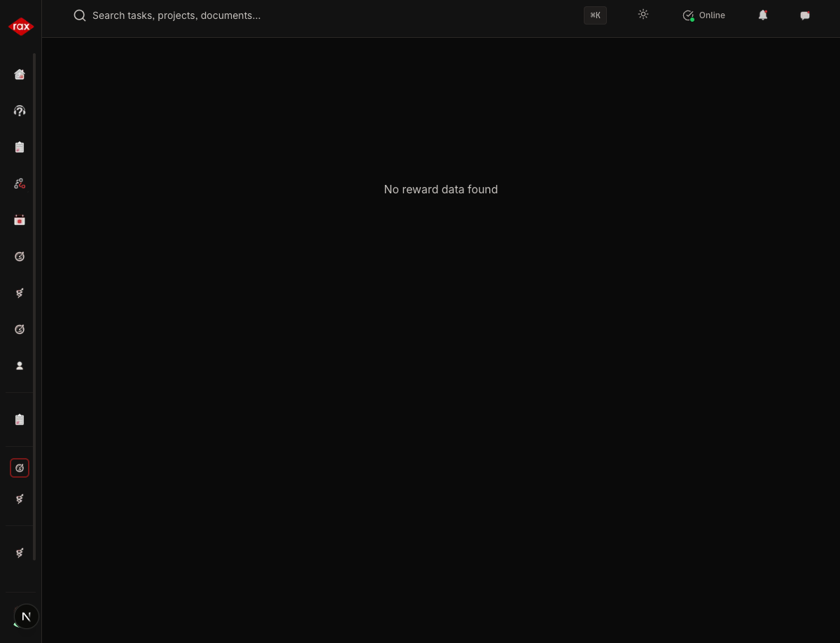The height and width of the screenshot is (643, 840).
Task: Open the calendar icon in the sidebar
Action: point(20,220)
